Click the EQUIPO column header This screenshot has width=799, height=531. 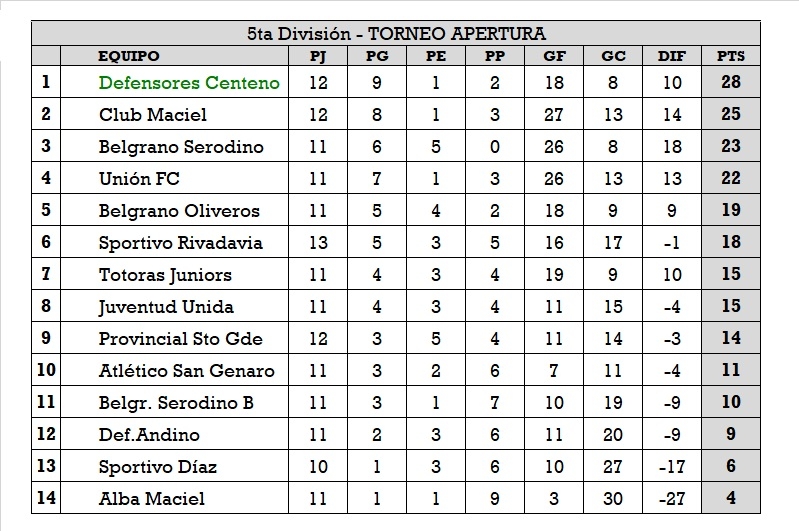(x=129, y=56)
